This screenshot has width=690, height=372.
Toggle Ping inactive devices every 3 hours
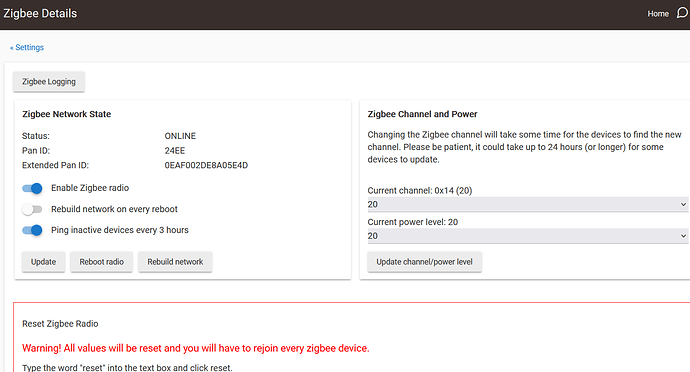[32, 230]
